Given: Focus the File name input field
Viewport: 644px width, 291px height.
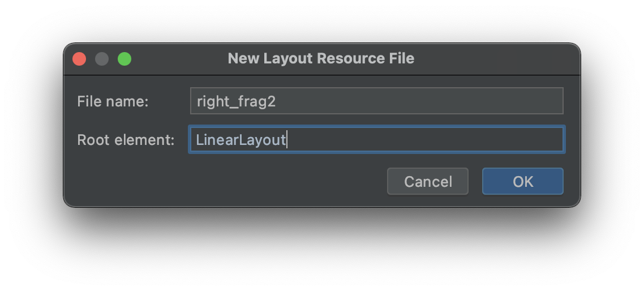Looking at the screenshot, I should coord(376,101).
